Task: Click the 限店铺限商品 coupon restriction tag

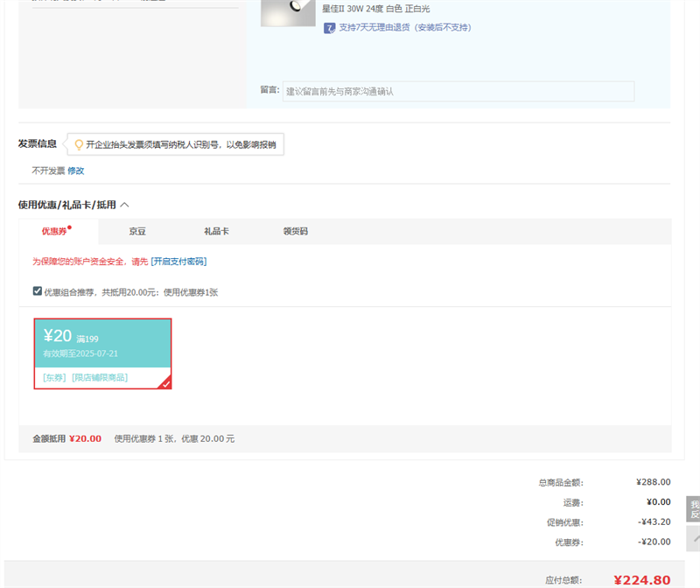Action: click(x=100, y=378)
